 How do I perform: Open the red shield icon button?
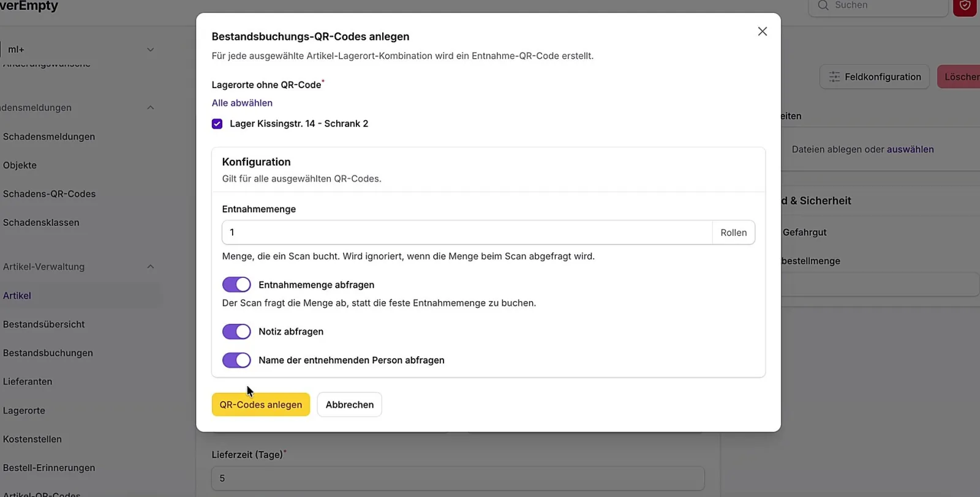965,6
